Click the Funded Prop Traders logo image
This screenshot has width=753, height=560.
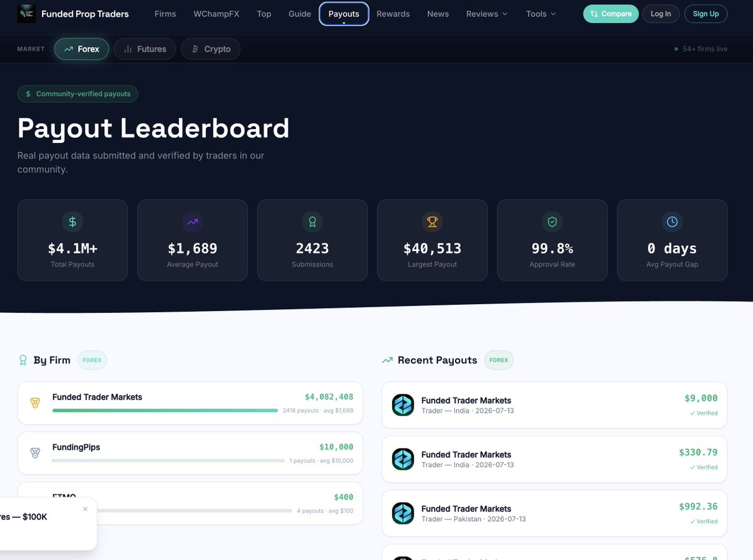(26, 14)
